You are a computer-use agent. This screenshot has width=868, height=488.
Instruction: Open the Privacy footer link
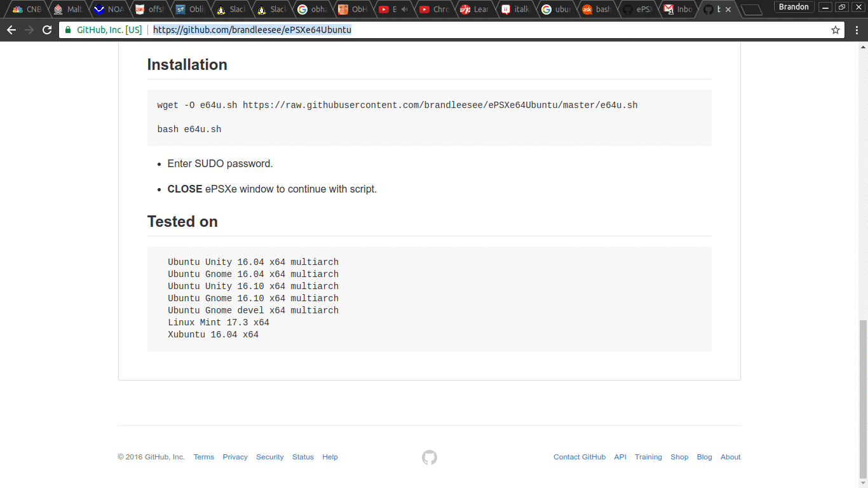click(x=235, y=457)
